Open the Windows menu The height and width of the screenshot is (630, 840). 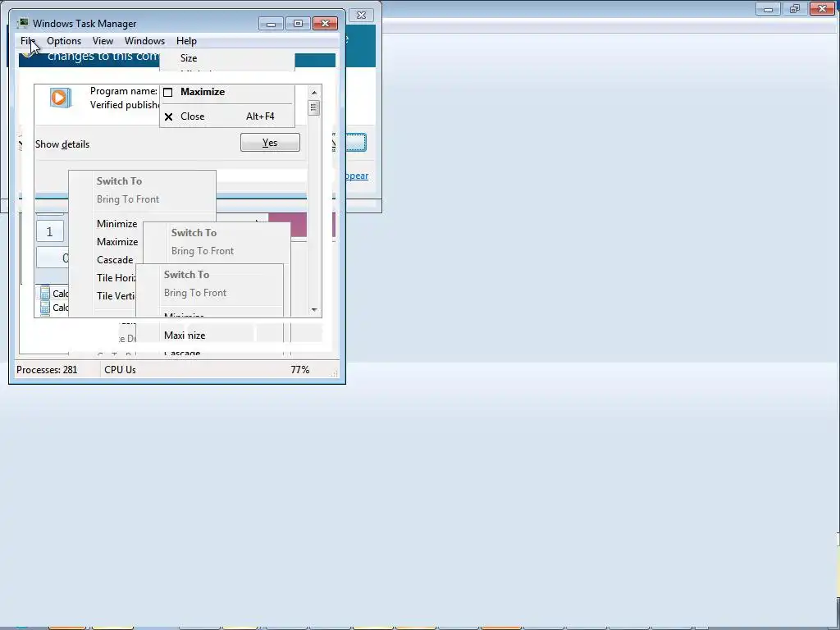click(144, 41)
